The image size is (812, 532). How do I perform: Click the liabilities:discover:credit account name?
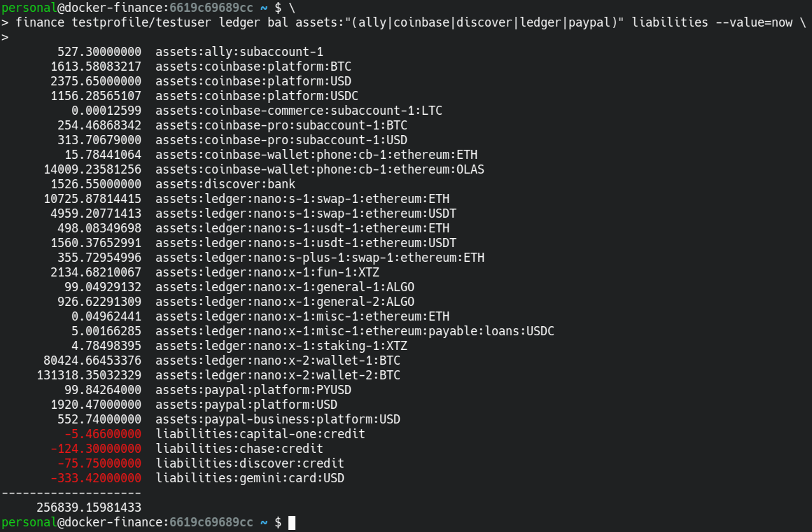[x=250, y=463]
